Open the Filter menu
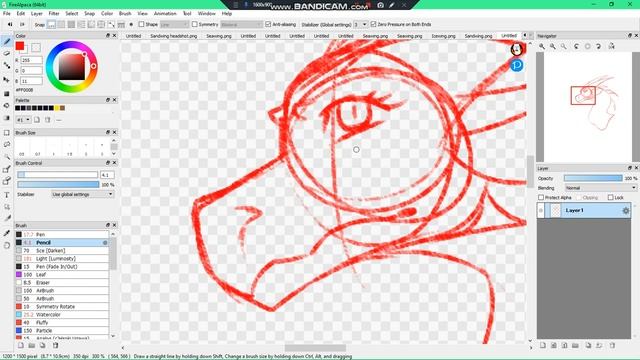Image resolution: width=640 pixels, height=360 pixels. click(x=54, y=13)
